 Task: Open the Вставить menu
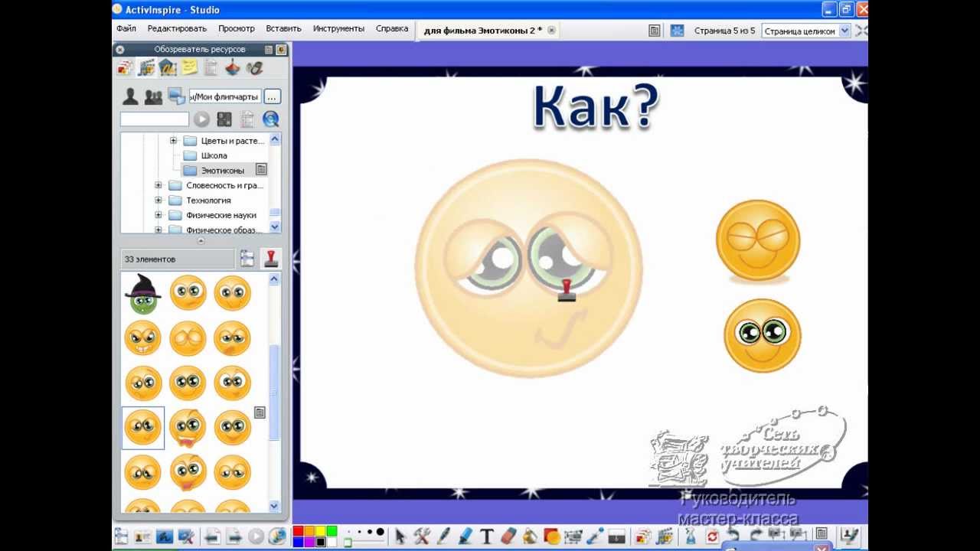pyautogui.click(x=283, y=28)
